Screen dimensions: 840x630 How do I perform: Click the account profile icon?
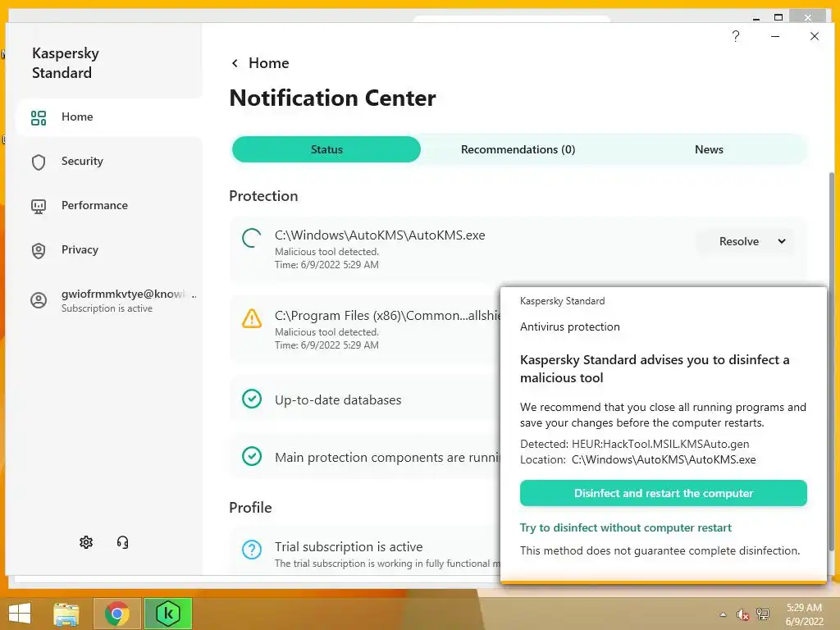39,300
